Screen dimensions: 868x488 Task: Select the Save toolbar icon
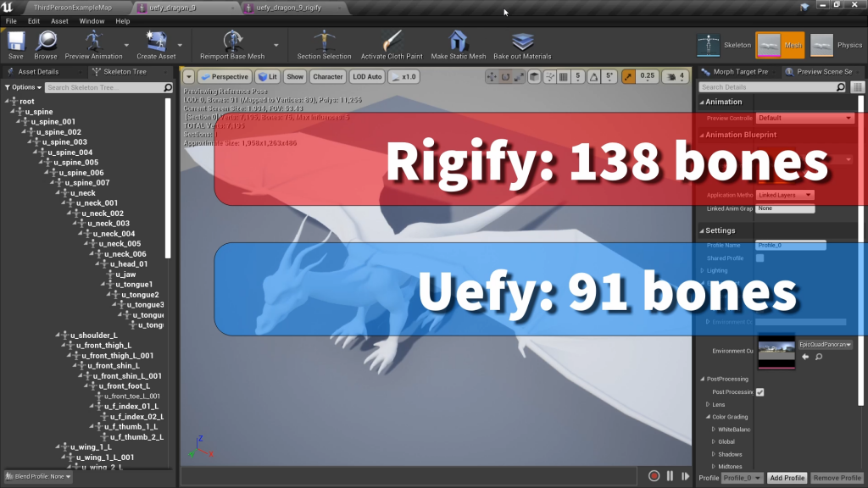pyautogui.click(x=15, y=41)
